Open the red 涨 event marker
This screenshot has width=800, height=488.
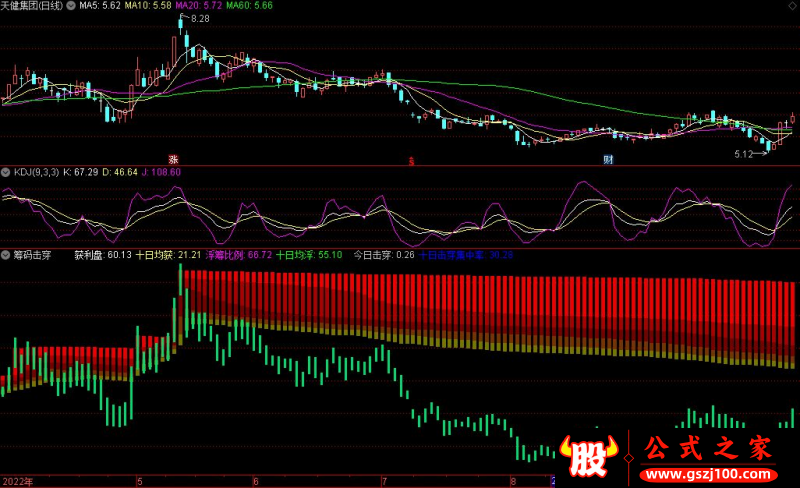(173, 160)
